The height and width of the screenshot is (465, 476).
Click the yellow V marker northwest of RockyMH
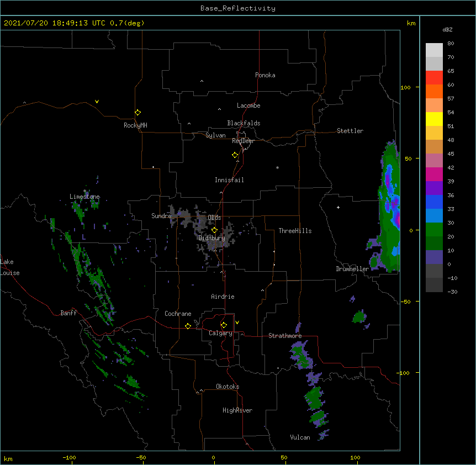pyautogui.click(x=97, y=102)
